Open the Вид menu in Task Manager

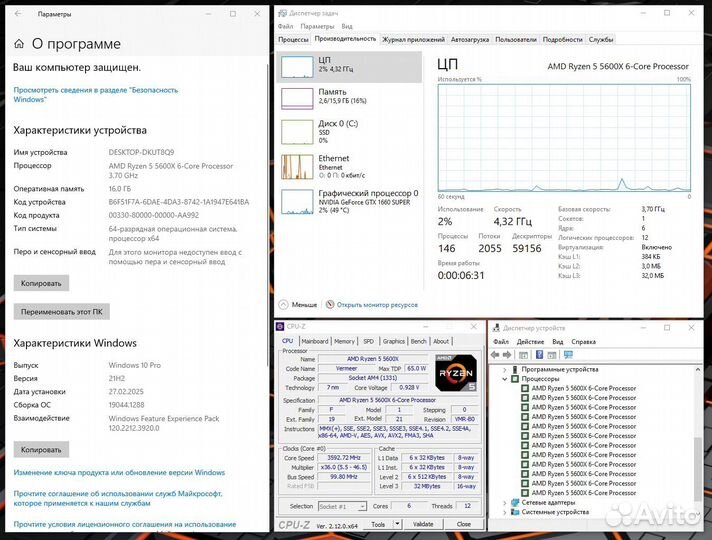pyautogui.click(x=347, y=26)
